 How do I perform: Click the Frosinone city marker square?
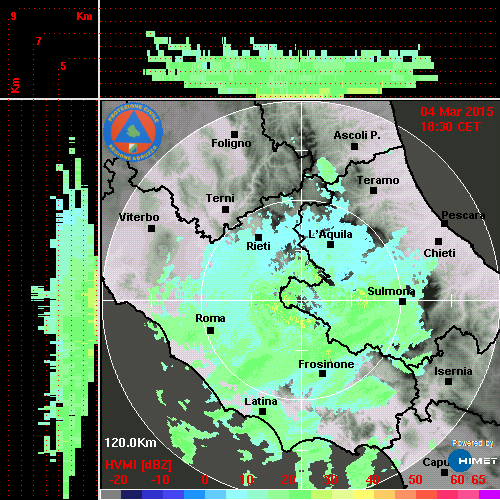[x=322, y=374]
